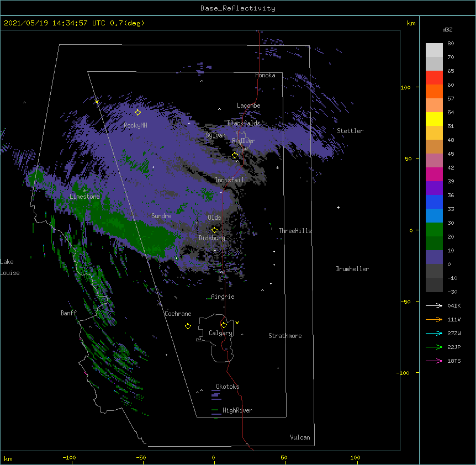The image size is (476, 465).
Task: Click the Vulcan town label
Action: pyautogui.click(x=300, y=437)
